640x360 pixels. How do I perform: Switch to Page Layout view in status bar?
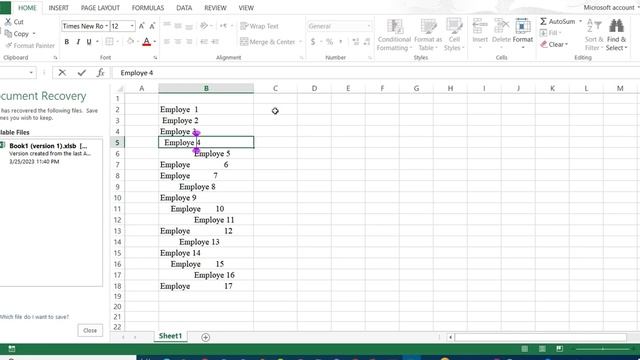point(542,349)
